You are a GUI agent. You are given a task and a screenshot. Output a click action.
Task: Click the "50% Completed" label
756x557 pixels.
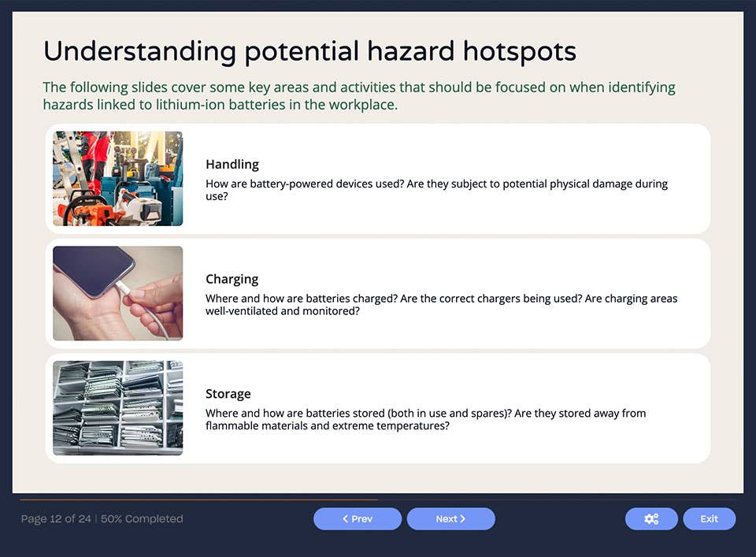click(x=143, y=518)
